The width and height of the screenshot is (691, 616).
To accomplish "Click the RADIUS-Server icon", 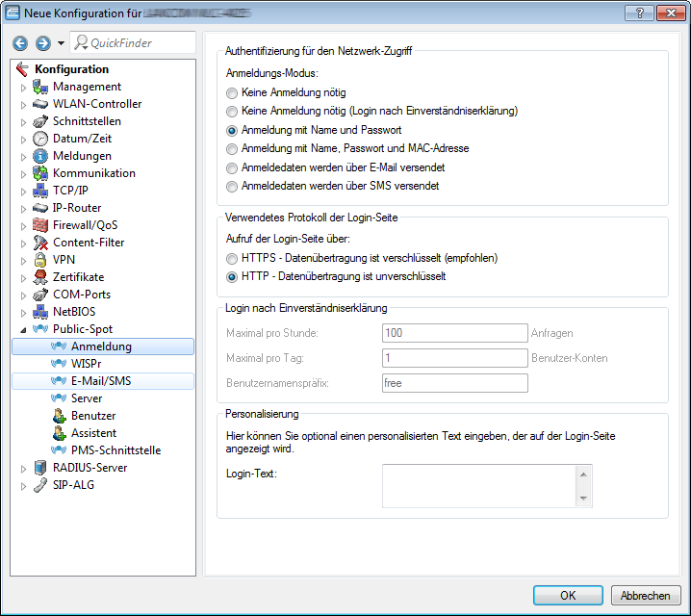I will coord(40,468).
